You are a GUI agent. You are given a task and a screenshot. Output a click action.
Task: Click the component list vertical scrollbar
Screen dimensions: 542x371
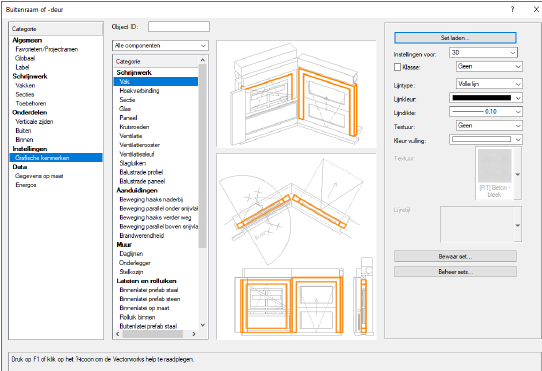tap(203, 156)
